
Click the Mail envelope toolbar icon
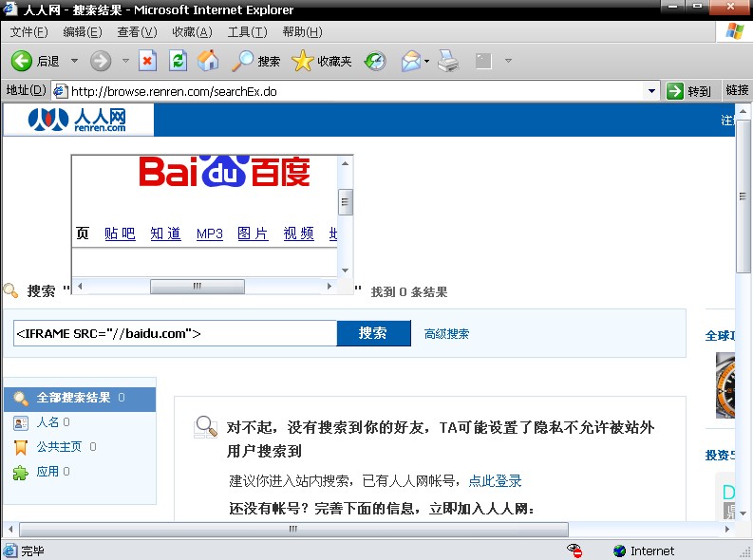[411, 61]
